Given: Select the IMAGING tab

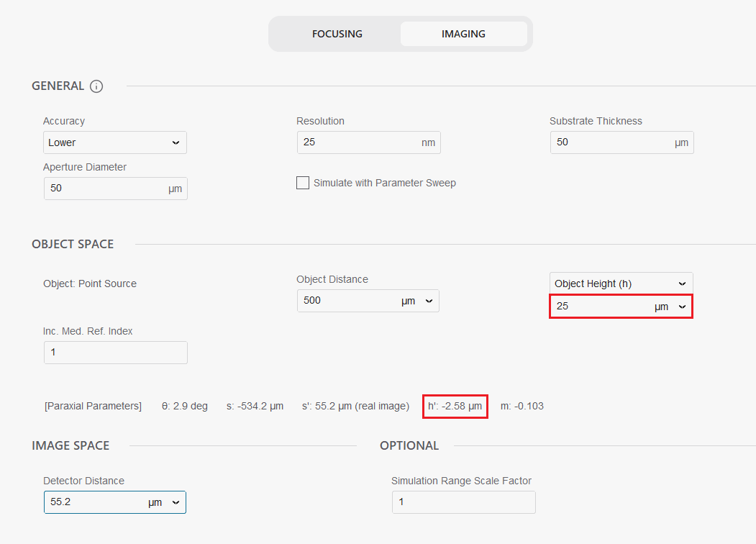Looking at the screenshot, I should pos(463,34).
